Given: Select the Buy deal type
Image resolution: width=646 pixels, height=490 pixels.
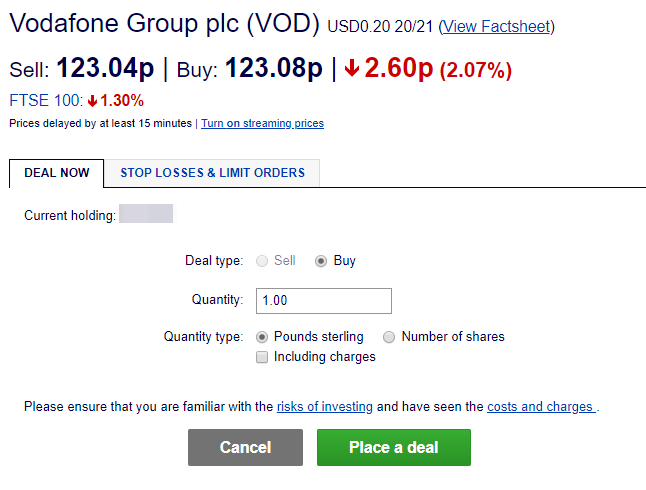Looking at the screenshot, I should [321, 261].
